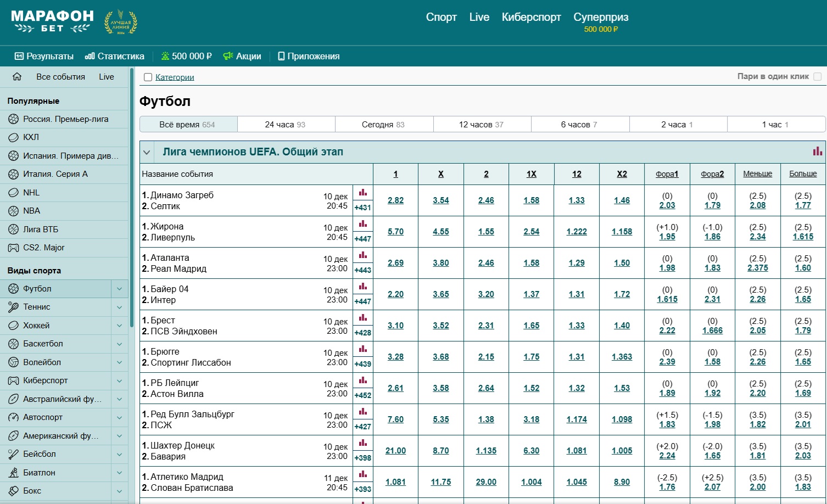Viewport: 827px width, 504px height.
Task: Open Киберспорт in top navigation
Action: pos(531,17)
